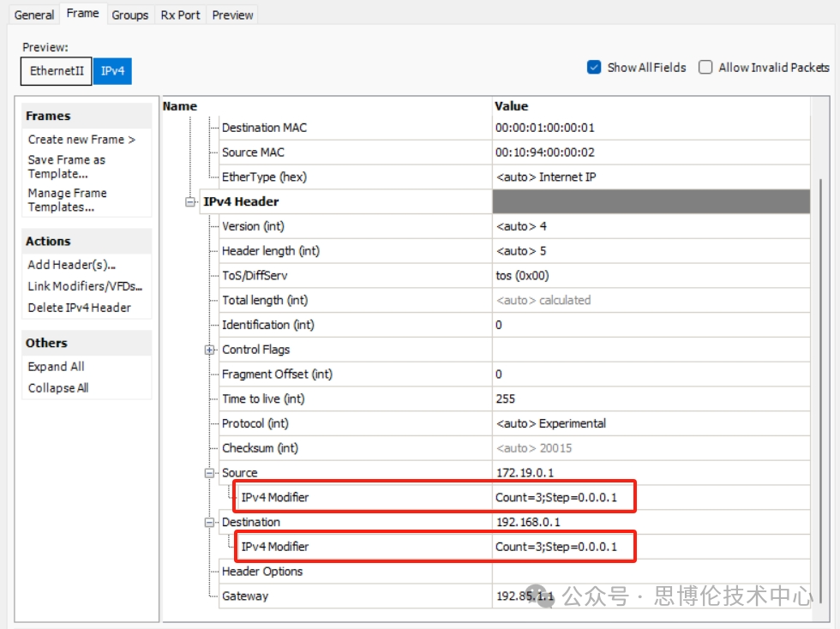Open the Groups tab
The image size is (840, 629).
coord(129,15)
